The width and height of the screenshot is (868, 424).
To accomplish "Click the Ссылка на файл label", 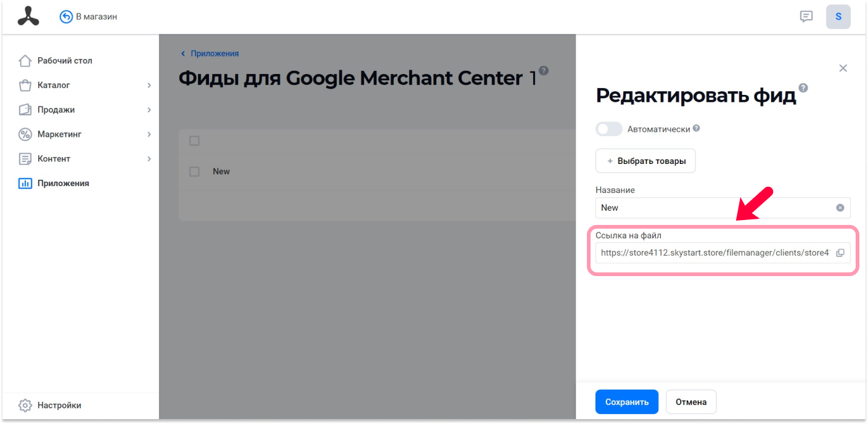I will (x=628, y=235).
